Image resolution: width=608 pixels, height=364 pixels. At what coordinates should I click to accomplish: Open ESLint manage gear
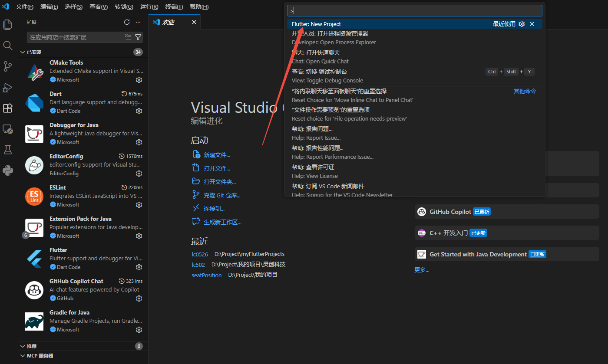tap(139, 205)
